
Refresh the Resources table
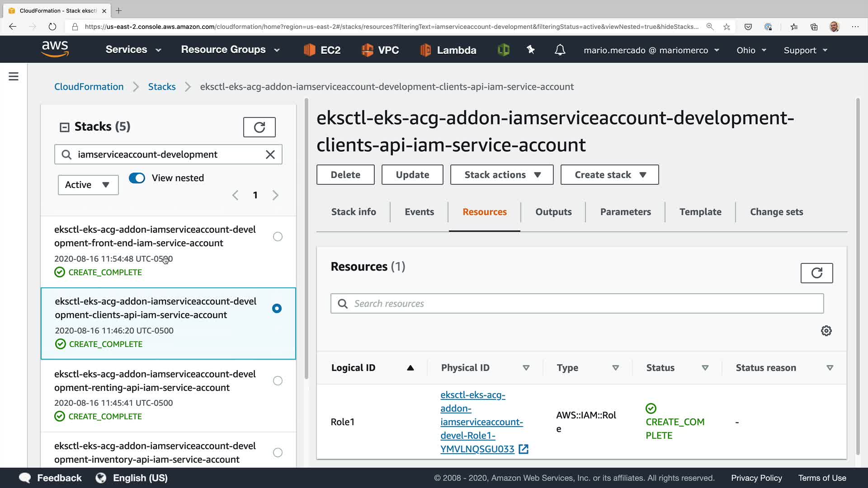816,273
